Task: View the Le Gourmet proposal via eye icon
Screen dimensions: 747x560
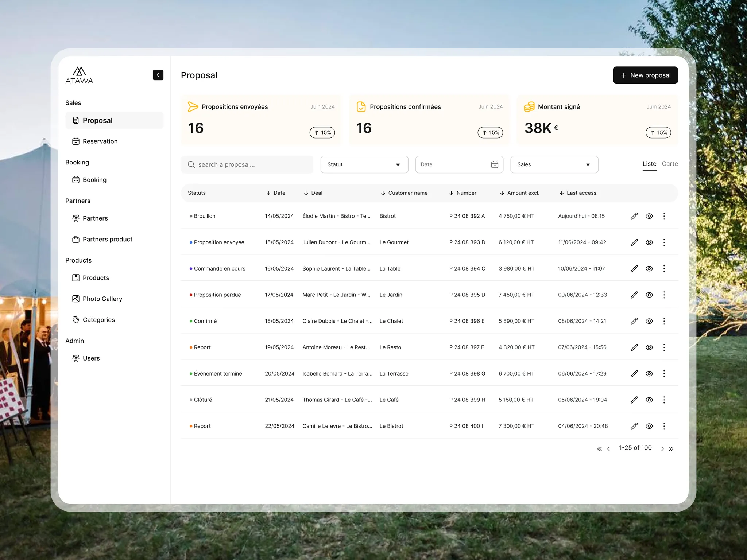Action: (x=649, y=242)
